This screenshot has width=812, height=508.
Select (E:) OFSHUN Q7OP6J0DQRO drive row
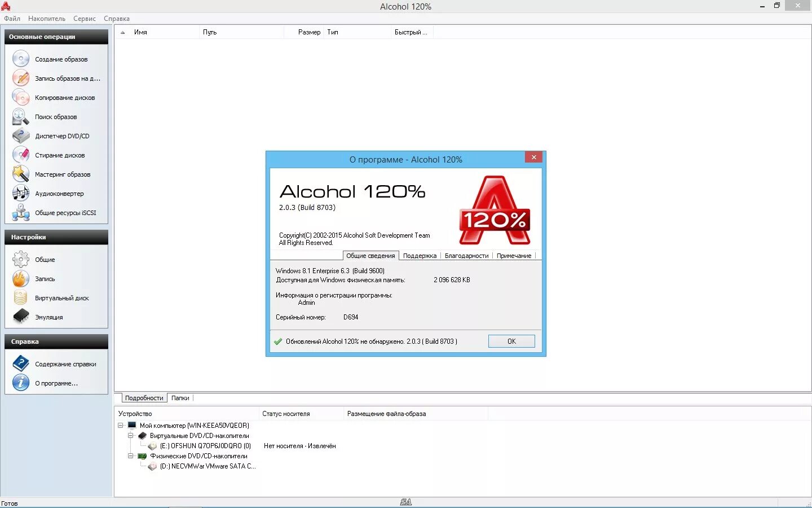205,446
